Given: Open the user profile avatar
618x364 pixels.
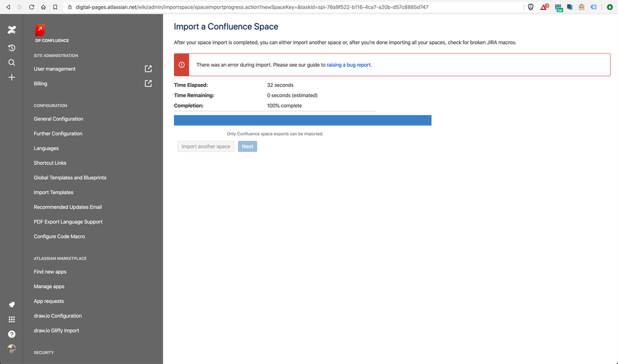Looking at the screenshot, I should point(12,349).
